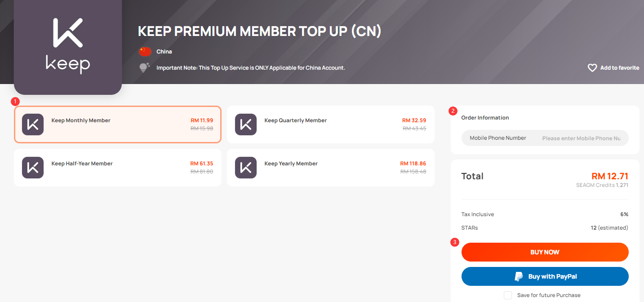Select the Keep Monthly Member package
Image resolution: width=644 pixels, height=302 pixels.
click(x=118, y=124)
